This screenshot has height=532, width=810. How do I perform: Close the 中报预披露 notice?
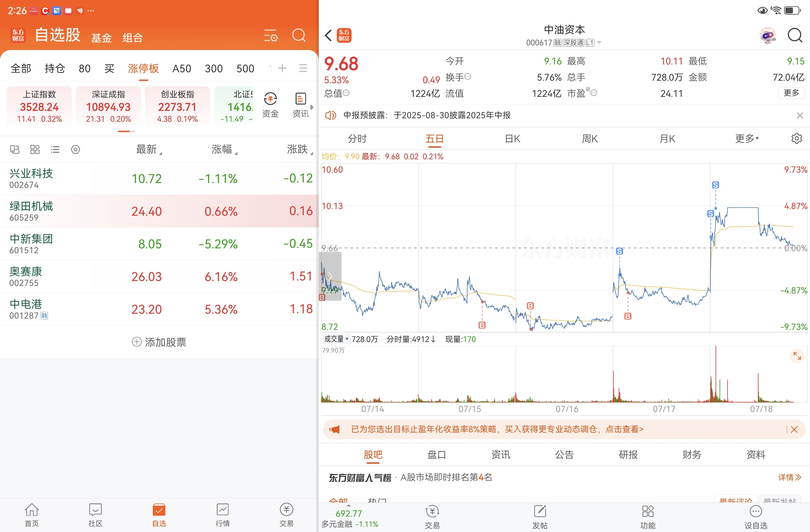[x=800, y=115]
